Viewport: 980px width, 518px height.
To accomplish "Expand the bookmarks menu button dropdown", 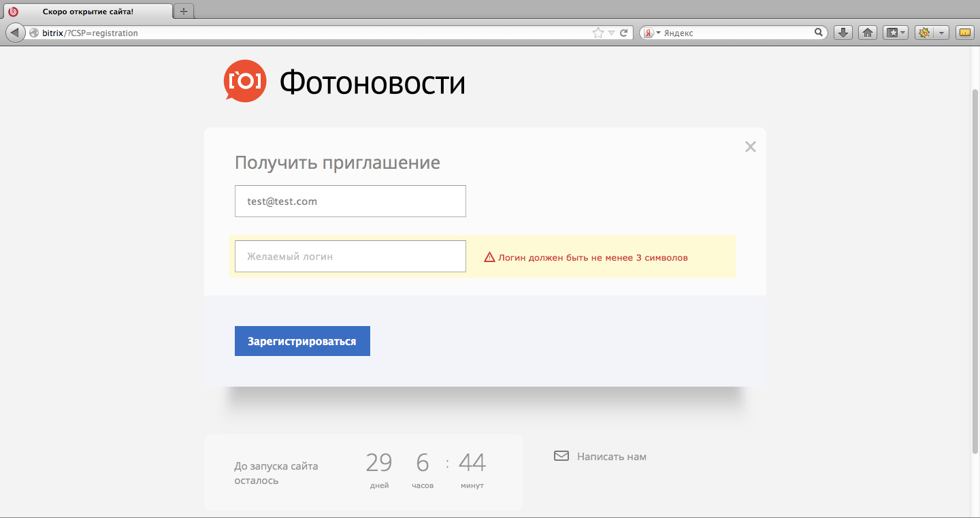I will pyautogui.click(x=902, y=33).
